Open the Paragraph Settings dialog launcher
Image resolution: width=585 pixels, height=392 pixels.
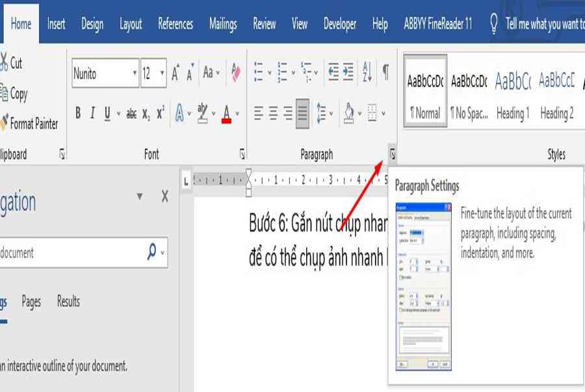pyautogui.click(x=392, y=153)
